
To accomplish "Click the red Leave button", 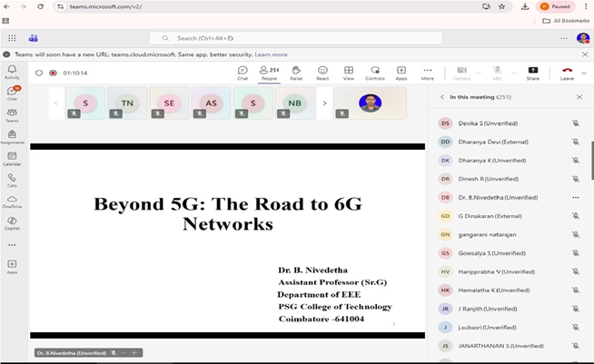I will pos(567,73).
